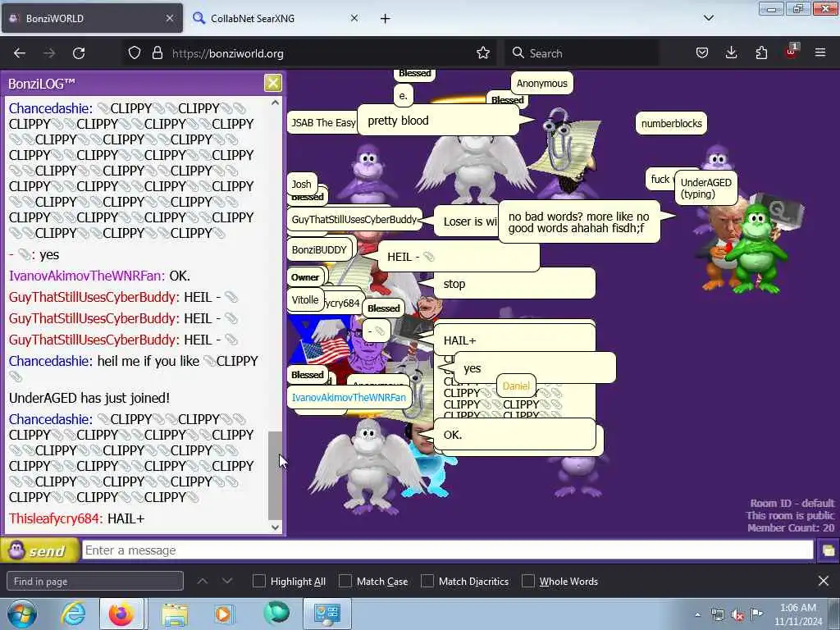This screenshot has width=840, height=630.
Task: Open the Pocket save icon
Action: (x=702, y=53)
